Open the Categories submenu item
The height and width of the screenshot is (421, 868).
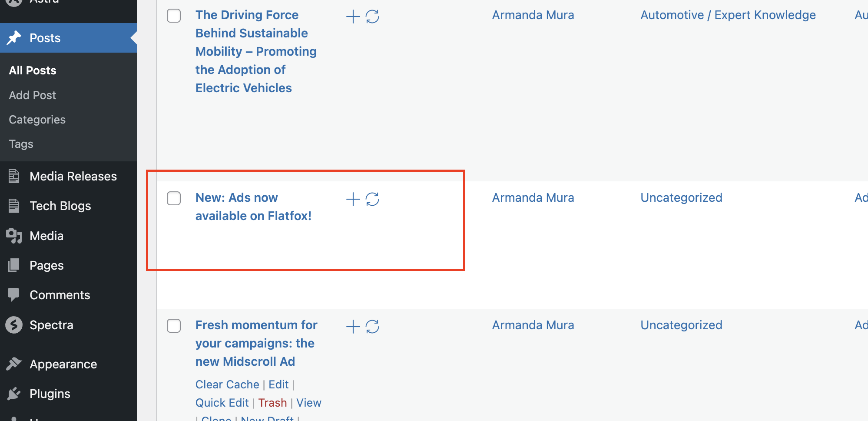pos(37,120)
